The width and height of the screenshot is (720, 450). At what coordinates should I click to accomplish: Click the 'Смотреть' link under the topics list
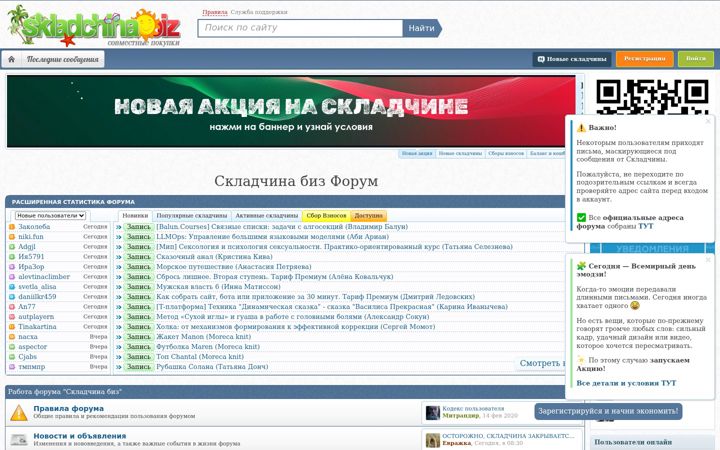541,363
